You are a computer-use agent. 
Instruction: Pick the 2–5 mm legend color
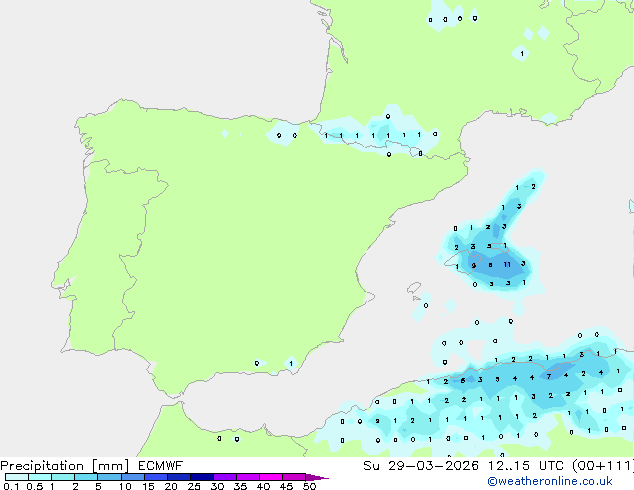pyautogui.click(x=86, y=477)
